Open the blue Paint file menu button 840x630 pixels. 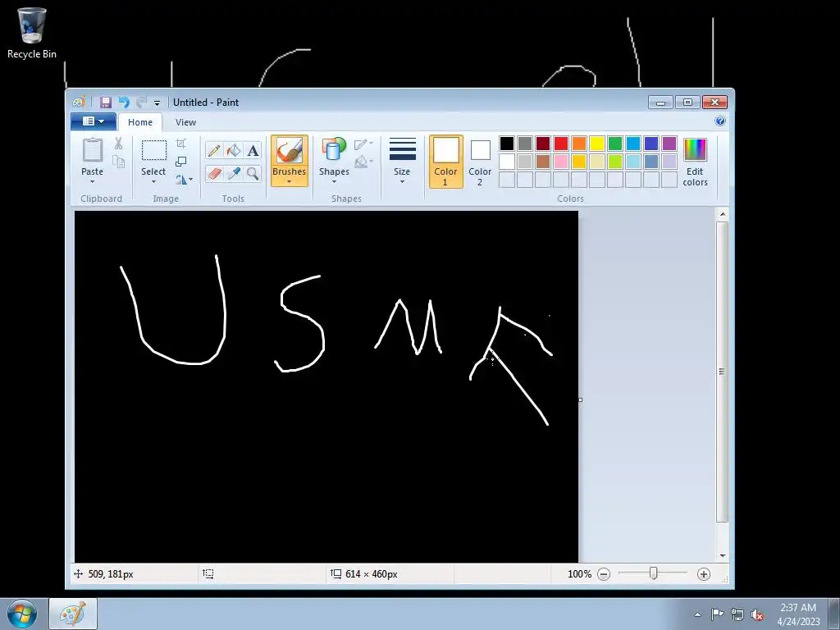(x=94, y=121)
